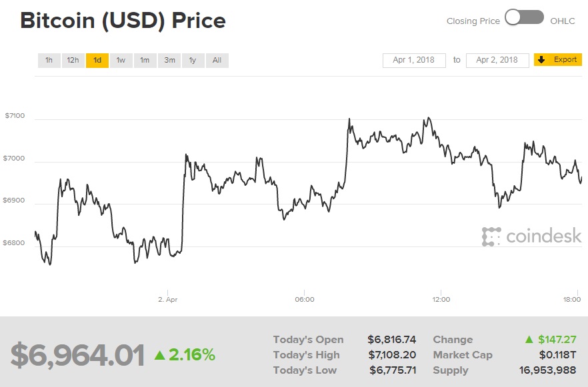The height and width of the screenshot is (387, 588).
Task: Click the download arrow icon on Export
Action: (x=543, y=60)
